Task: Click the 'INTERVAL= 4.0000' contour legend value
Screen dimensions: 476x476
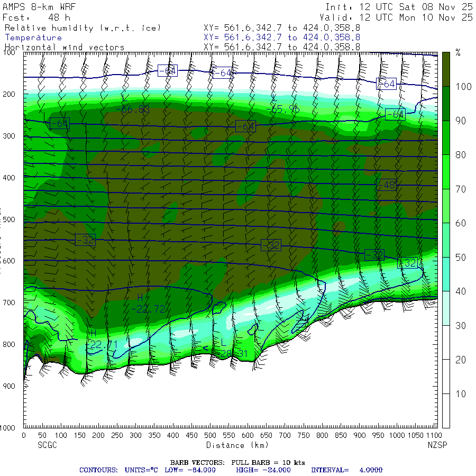Action: pyautogui.click(x=346, y=470)
